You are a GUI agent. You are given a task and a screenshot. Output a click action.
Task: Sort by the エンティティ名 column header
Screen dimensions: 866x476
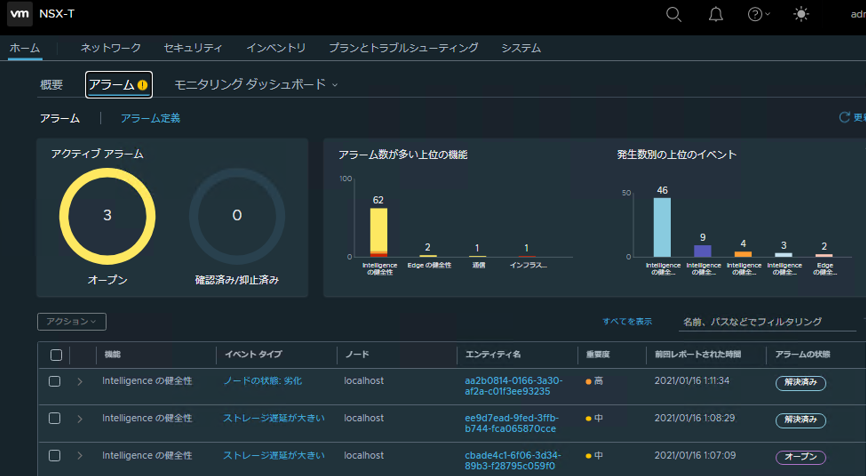coord(493,355)
